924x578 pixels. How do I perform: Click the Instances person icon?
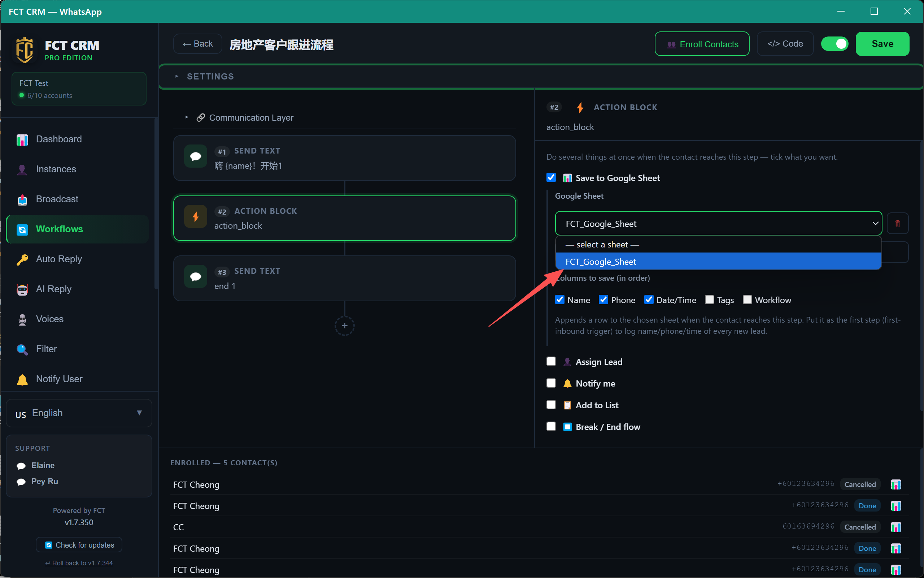(22, 169)
